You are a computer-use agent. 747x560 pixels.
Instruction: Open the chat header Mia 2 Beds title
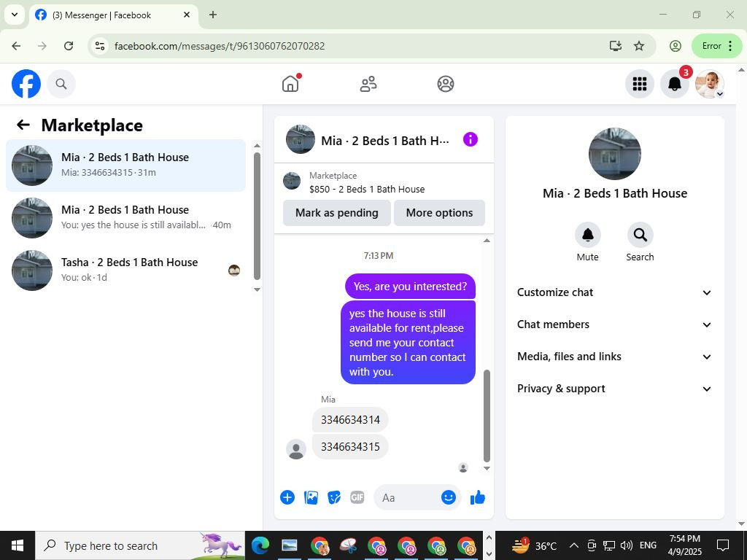point(385,141)
